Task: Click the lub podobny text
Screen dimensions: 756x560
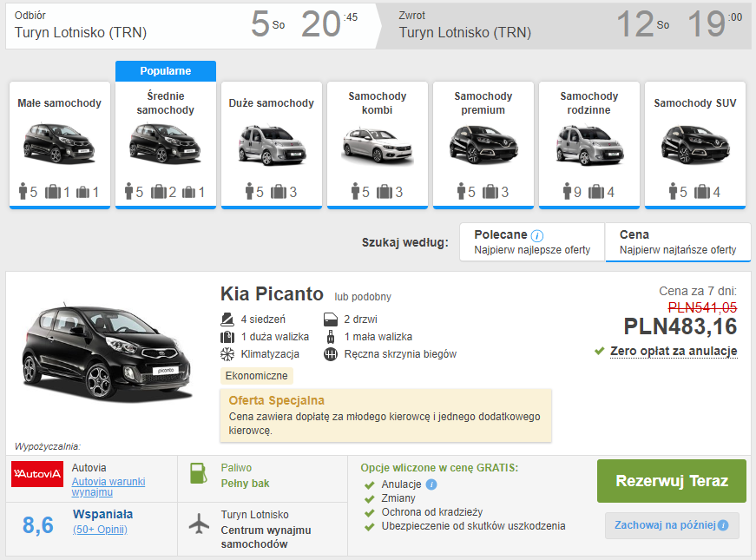Action: [x=363, y=297]
